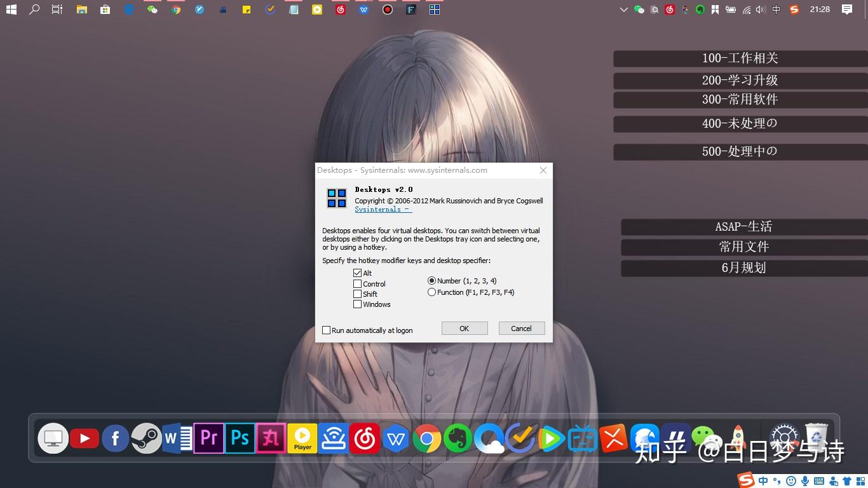The image size is (868, 488).
Task: Open WeChat from the top taskbar
Action: [153, 10]
